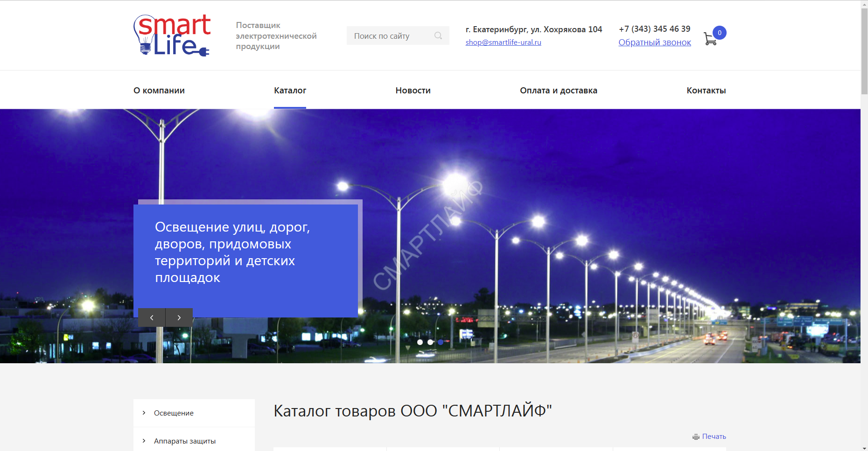Open the shopping cart icon
868x451 pixels.
tap(710, 39)
